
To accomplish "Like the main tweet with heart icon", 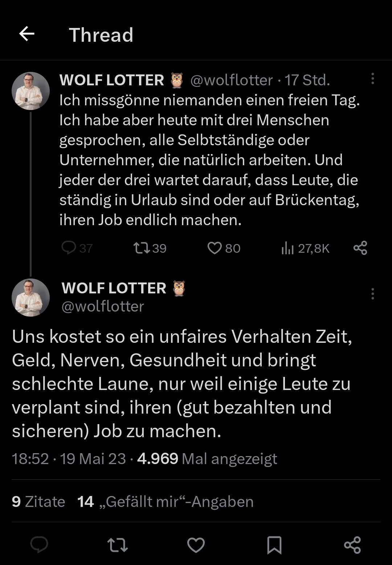I will [x=196, y=545].
